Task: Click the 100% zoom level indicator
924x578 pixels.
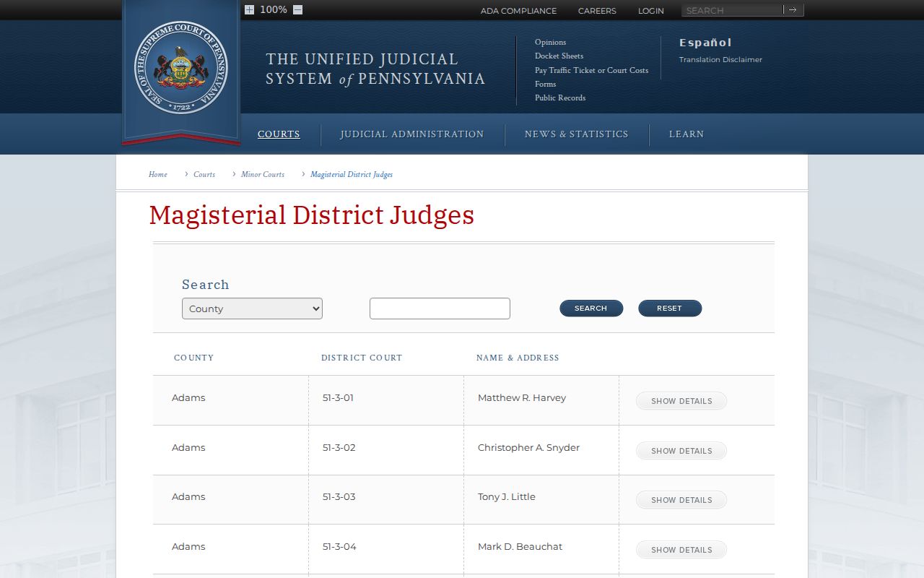Action: (x=274, y=10)
